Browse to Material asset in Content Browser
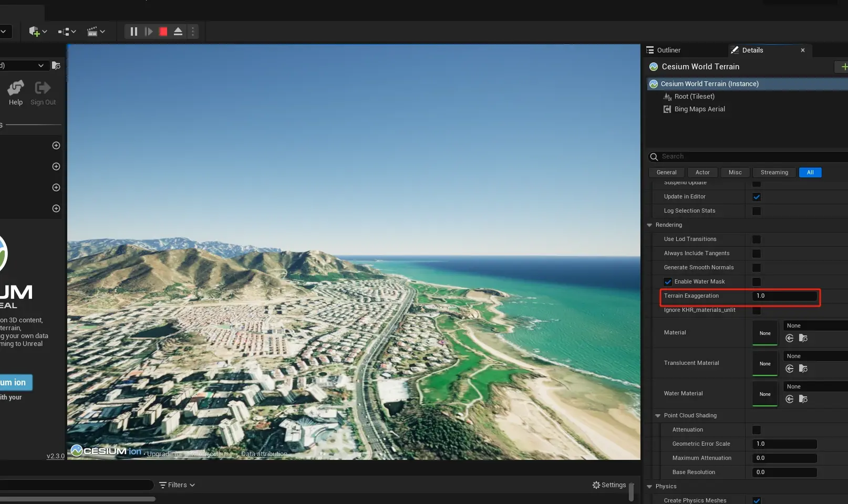Screen dimensions: 848x504 coord(803,338)
